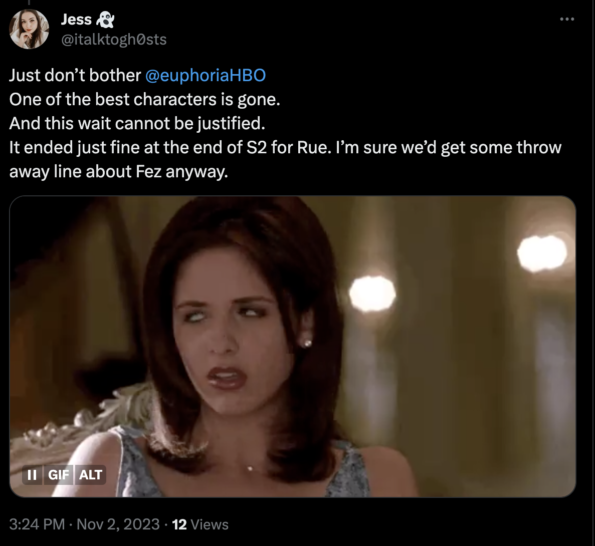Pause the playing GIF

pos(32,475)
